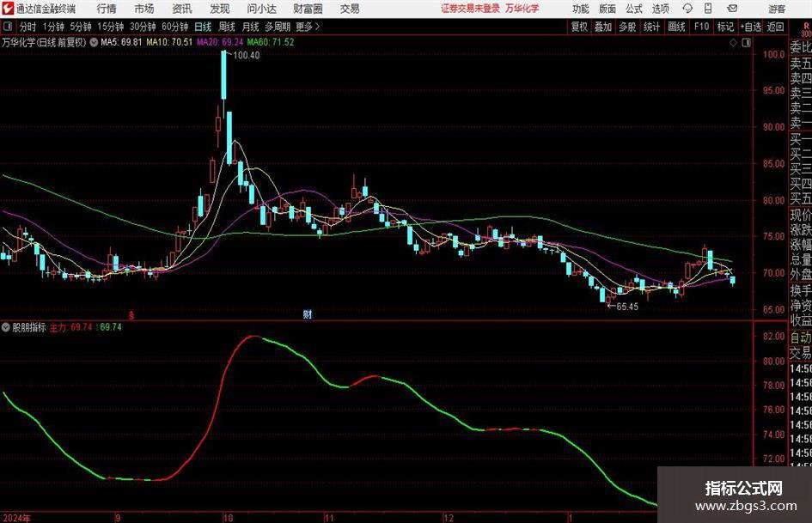Click the 标记 mark button
The width and height of the screenshot is (812, 523).
[x=725, y=27]
